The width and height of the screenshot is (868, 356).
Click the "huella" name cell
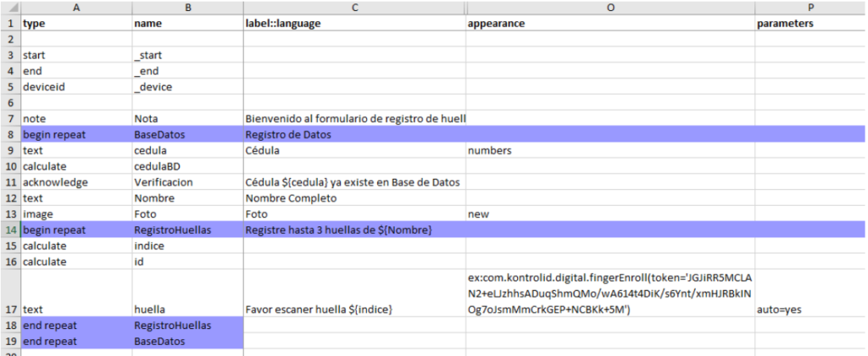tap(186, 310)
